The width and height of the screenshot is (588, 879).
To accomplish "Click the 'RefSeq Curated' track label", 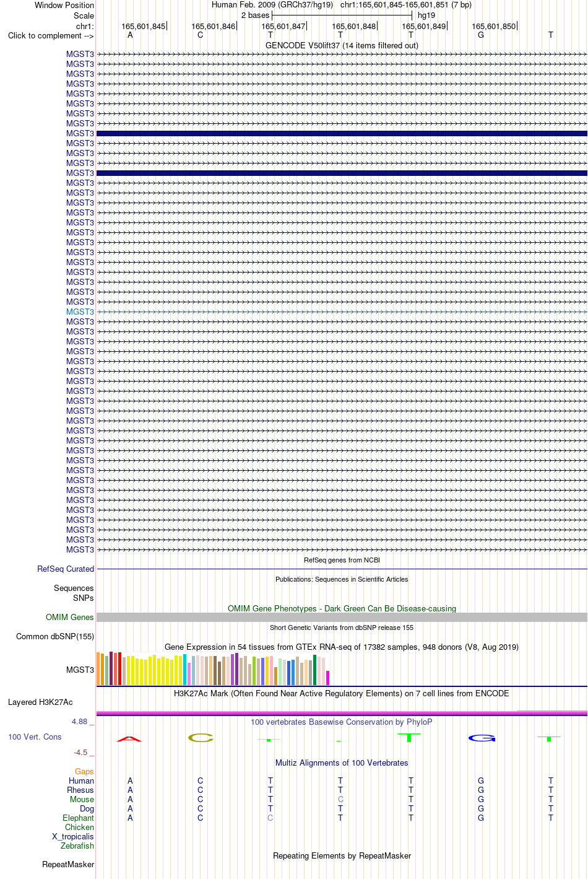I will [x=66, y=569].
